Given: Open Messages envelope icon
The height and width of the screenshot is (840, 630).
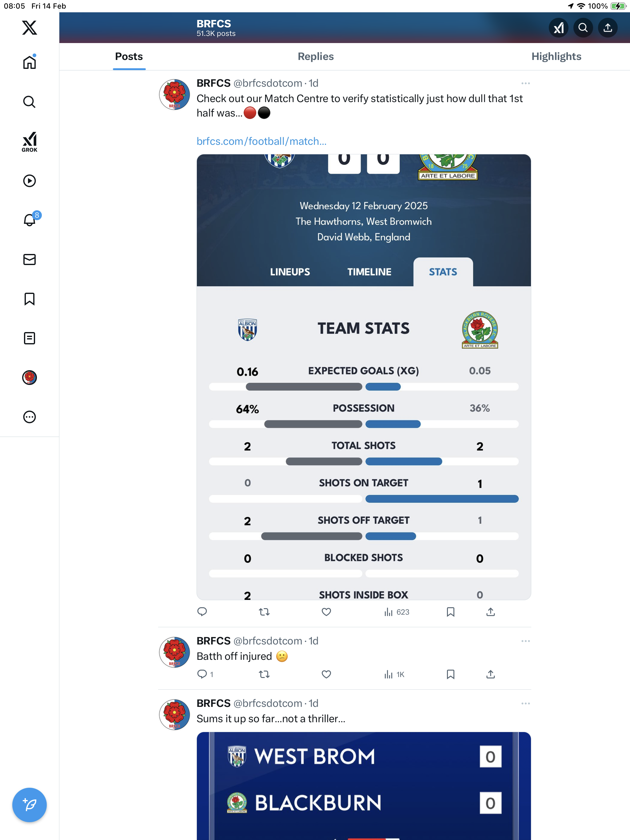Looking at the screenshot, I should point(29,260).
